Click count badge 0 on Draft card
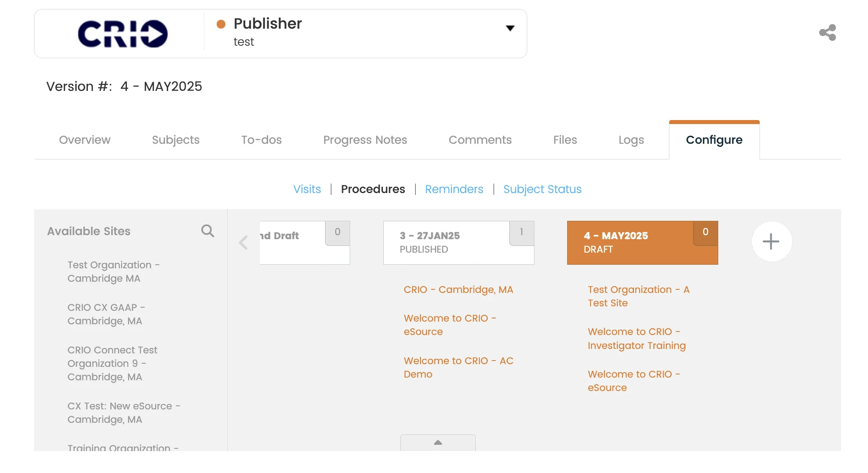This screenshot has width=868, height=473. pyautogui.click(x=338, y=232)
